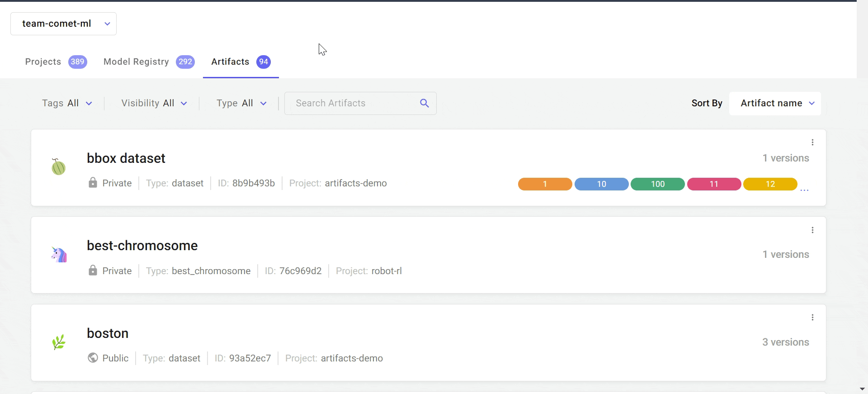
Task: Click the melon icon for bbox dataset
Action: click(x=58, y=167)
